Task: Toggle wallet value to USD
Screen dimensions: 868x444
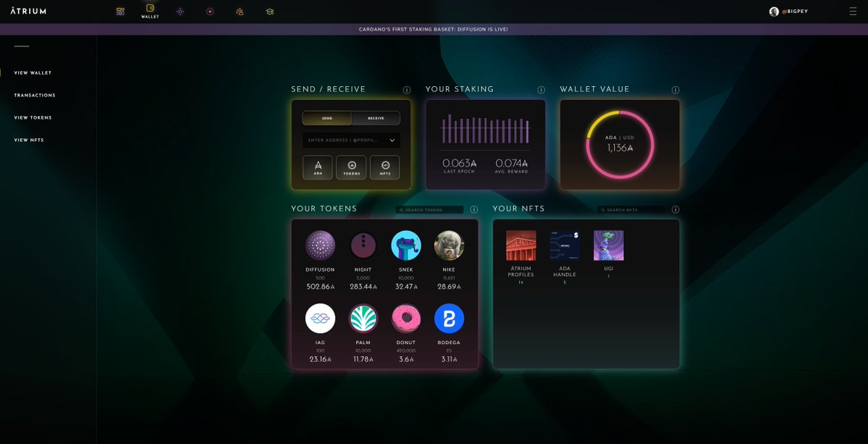Action: 628,138
